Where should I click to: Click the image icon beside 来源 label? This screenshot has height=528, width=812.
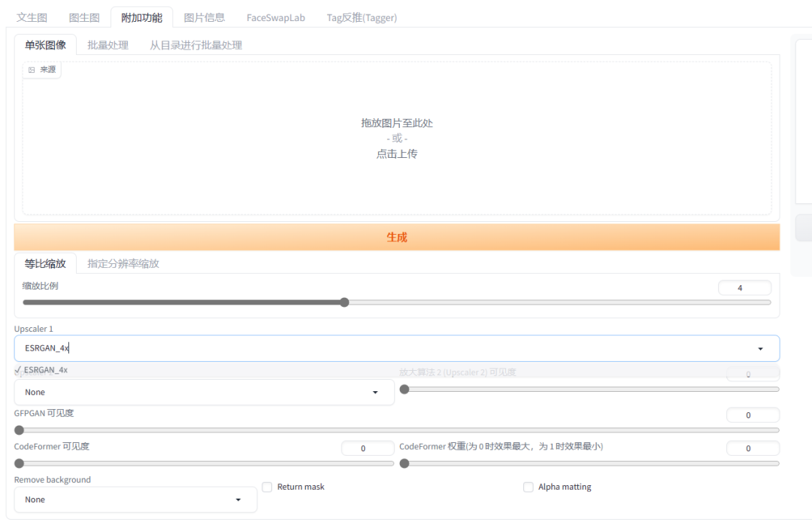click(x=32, y=70)
